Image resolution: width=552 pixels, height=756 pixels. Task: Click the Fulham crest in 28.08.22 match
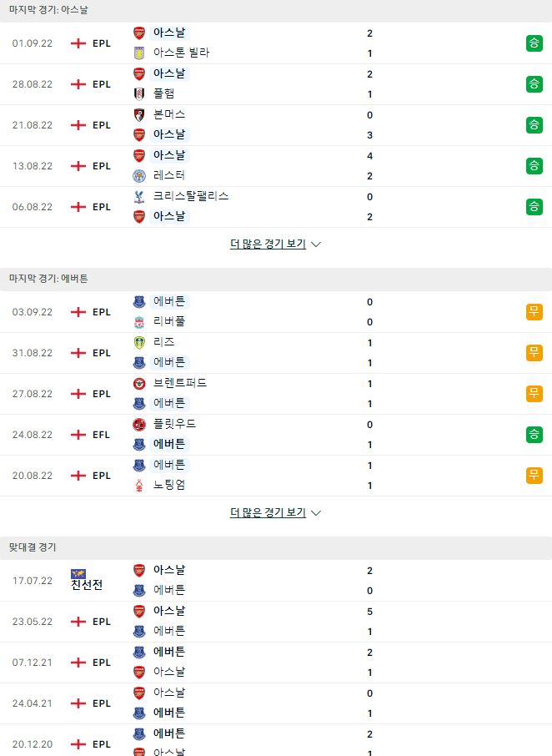[x=139, y=94]
